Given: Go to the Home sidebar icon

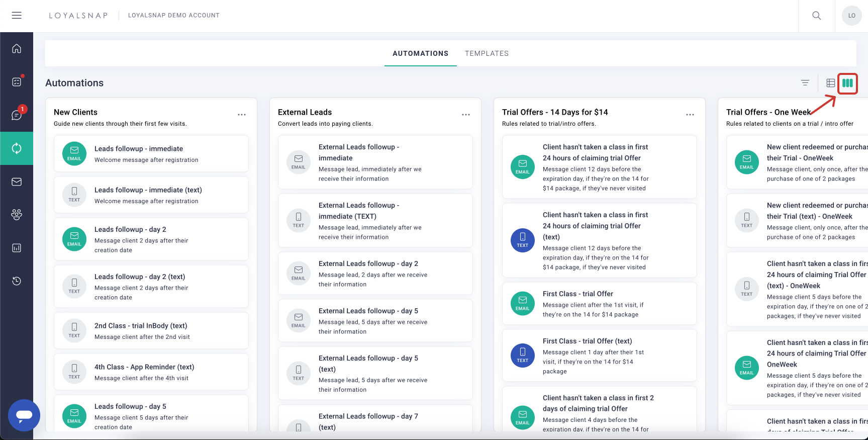Looking at the screenshot, I should pyautogui.click(x=17, y=49).
